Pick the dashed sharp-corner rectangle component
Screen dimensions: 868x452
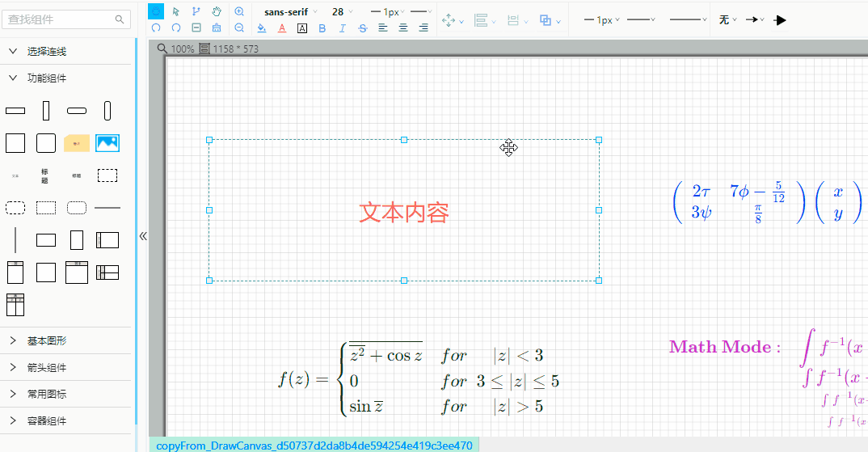pos(107,175)
